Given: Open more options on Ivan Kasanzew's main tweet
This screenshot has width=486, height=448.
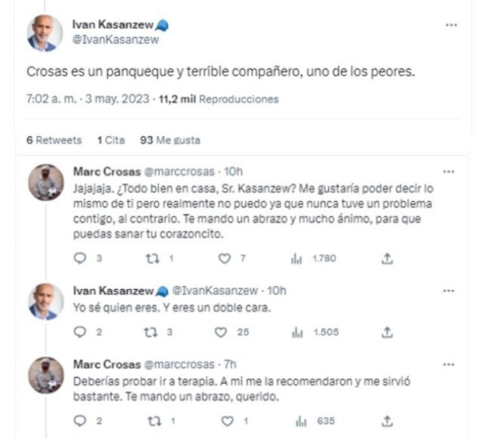Looking at the screenshot, I should (451, 25).
